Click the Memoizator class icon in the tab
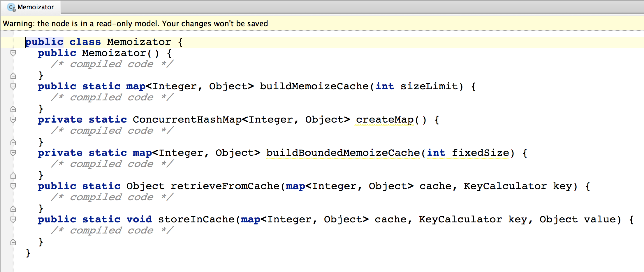The image size is (644, 272). coord(11,7)
